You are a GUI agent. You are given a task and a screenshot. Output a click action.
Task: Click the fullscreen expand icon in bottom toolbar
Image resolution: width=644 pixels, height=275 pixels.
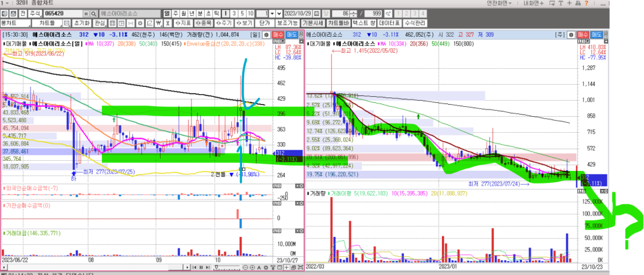(301, 267)
